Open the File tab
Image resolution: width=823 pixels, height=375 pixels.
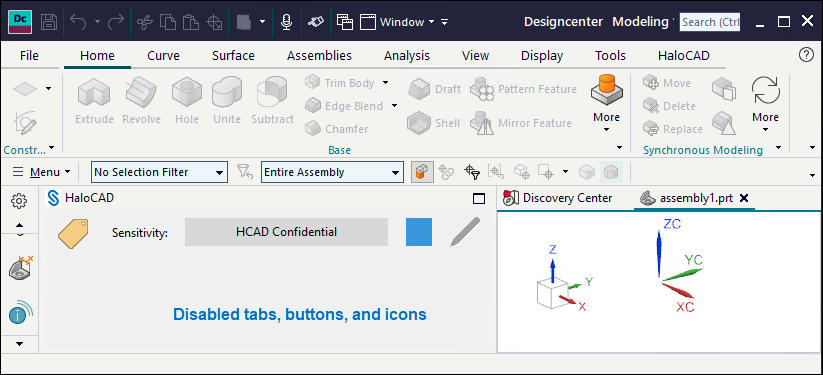point(29,56)
